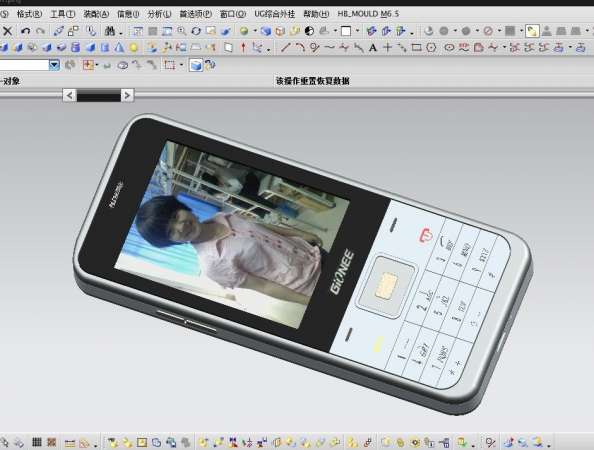The height and width of the screenshot is (450, 594).
Task: Open the HB_MOULD M6.5 menu
Action: click(x=368, y=14)
